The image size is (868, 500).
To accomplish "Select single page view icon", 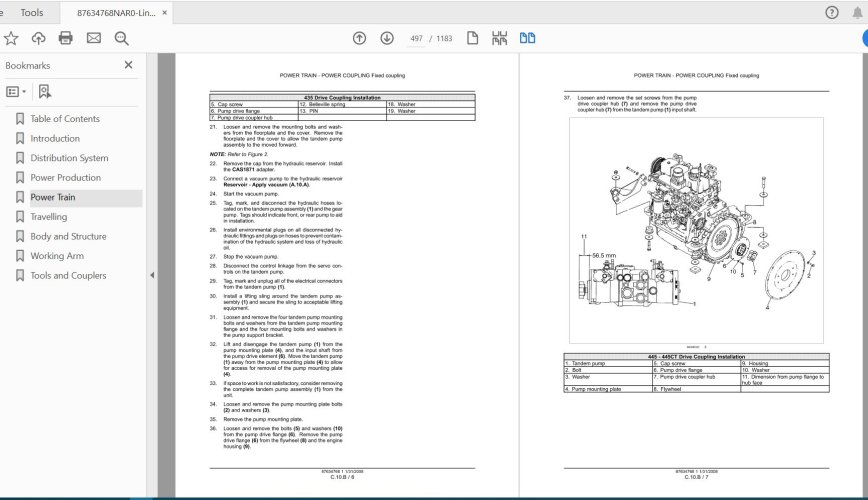I will [x=473, y=38].
